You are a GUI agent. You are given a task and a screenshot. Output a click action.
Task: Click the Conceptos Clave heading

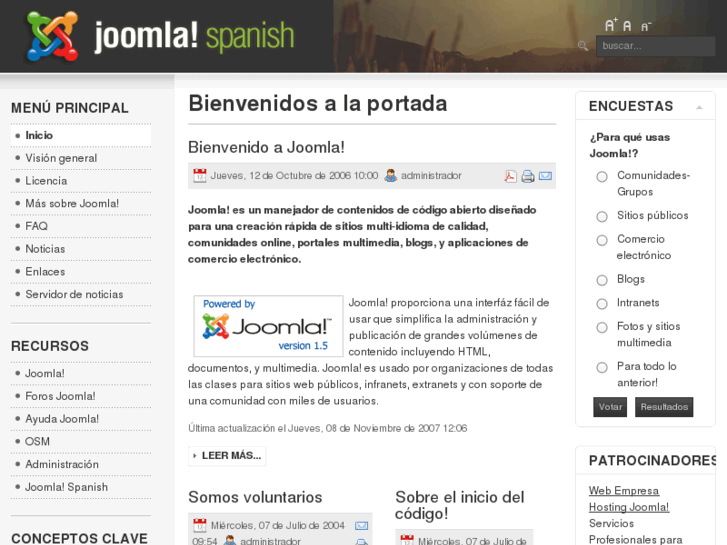click(79, 538)
